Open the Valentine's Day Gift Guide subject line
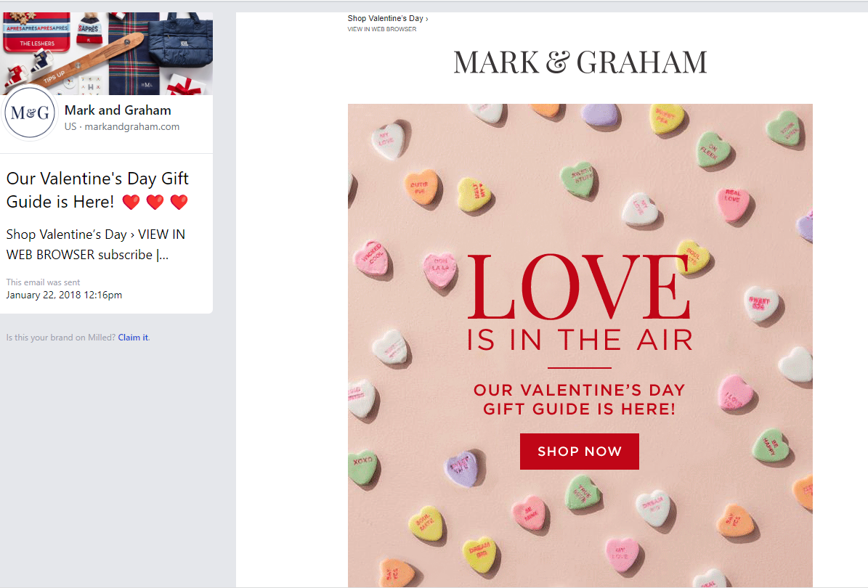 (x=97, y=189)
